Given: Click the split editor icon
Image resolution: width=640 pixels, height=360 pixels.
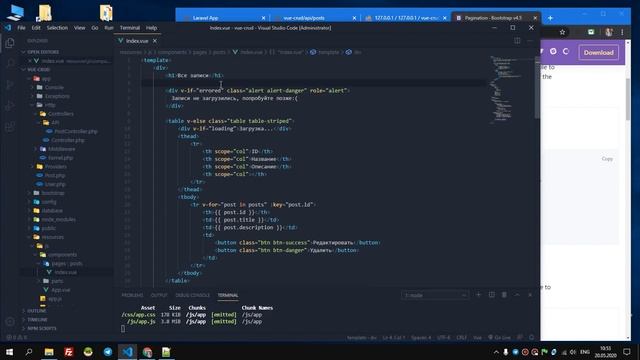Looking at the screenshot, I should pyautogui.click(x=517, y=41).
